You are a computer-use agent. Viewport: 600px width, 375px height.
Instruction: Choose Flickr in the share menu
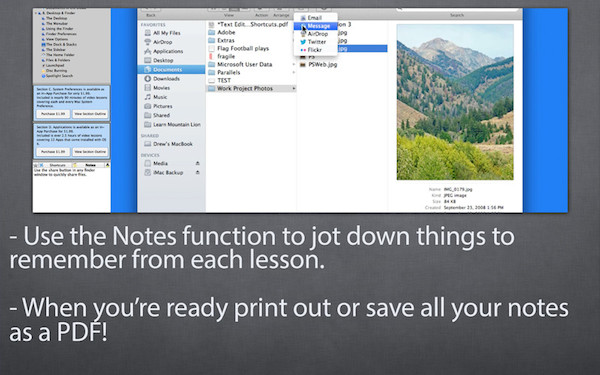315,50
